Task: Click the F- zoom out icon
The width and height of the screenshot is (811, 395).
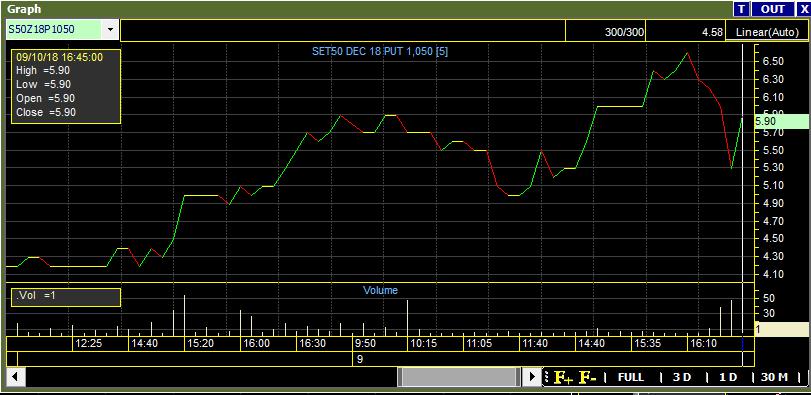Action: pyautogui.click(x=588, y=377)
